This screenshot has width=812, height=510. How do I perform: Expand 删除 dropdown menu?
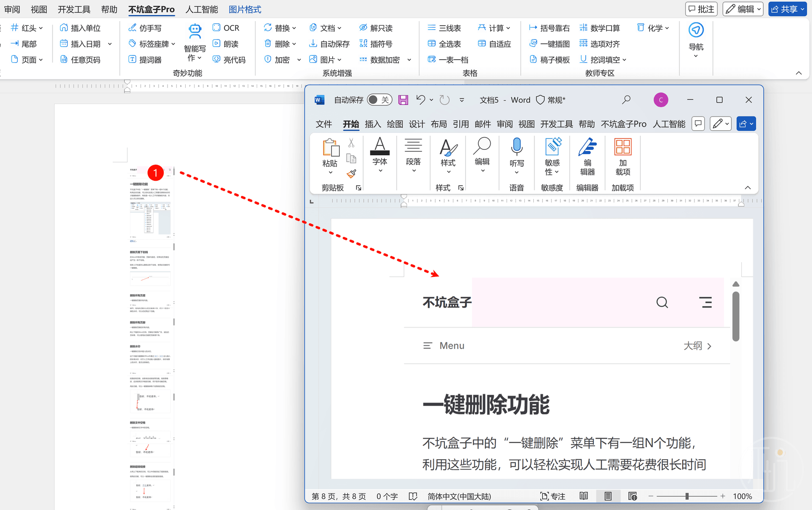(294, 44)
